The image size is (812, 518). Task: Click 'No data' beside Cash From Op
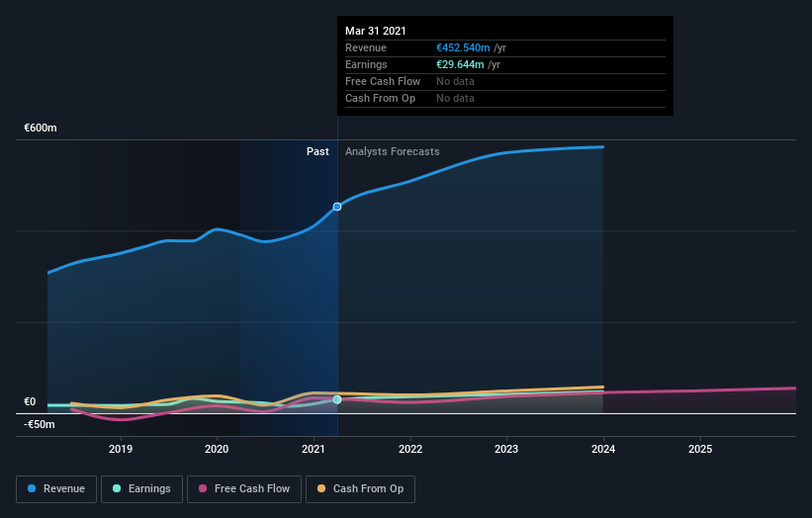click(455, 98)
